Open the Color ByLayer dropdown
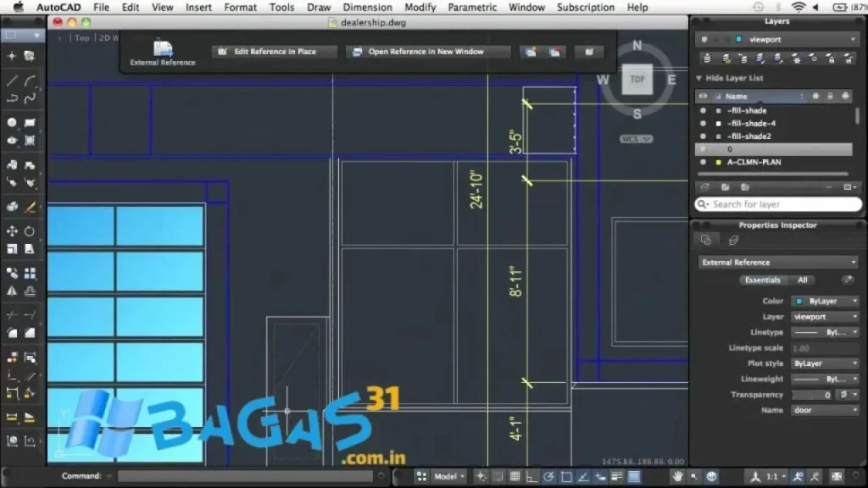 click(x=825, y=301)
